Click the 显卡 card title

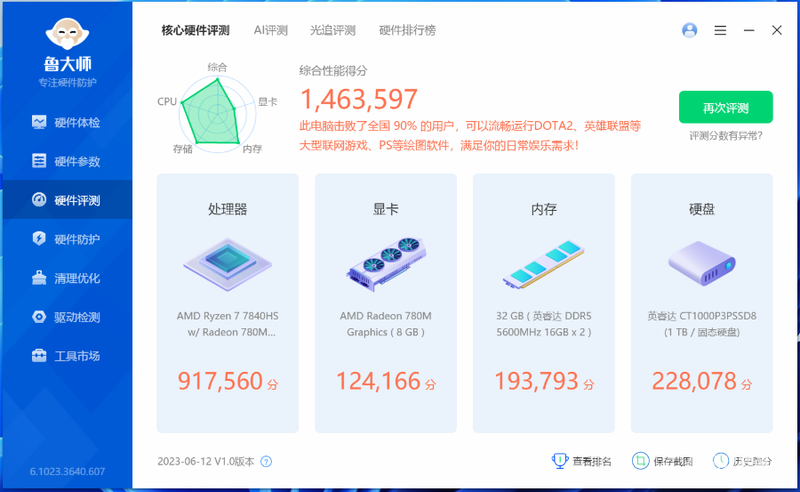point(386,209)
